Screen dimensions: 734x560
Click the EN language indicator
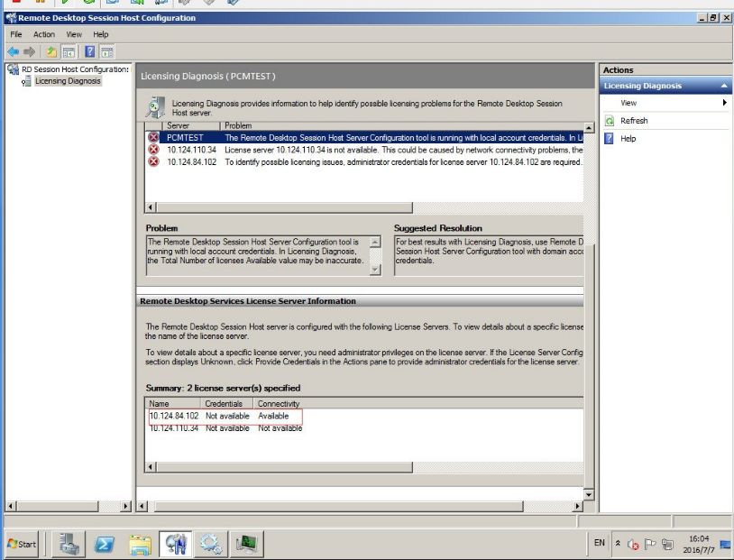(599, 543)
